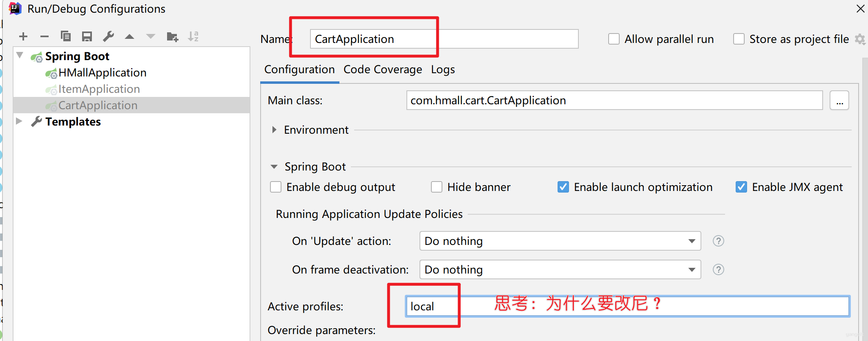Copy the configuration using the duplicate icon
Screen dimensions: 868x341
[x=66, y=36]
